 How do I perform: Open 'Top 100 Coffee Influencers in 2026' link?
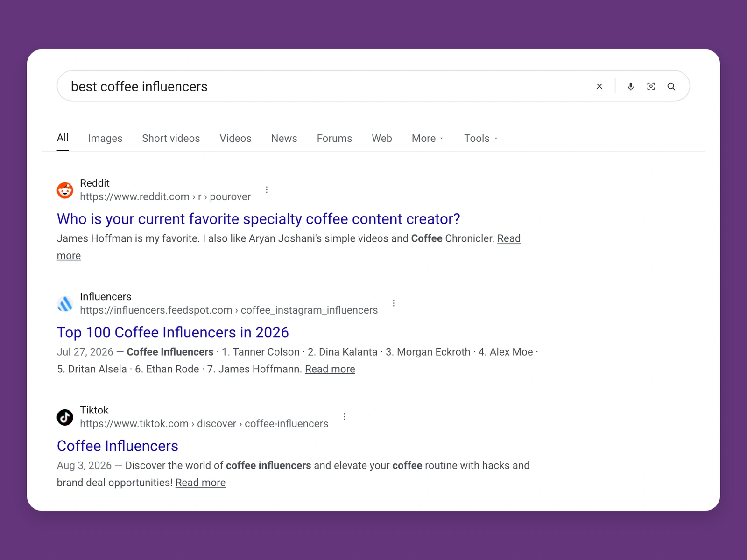click(x=173, y=332)
